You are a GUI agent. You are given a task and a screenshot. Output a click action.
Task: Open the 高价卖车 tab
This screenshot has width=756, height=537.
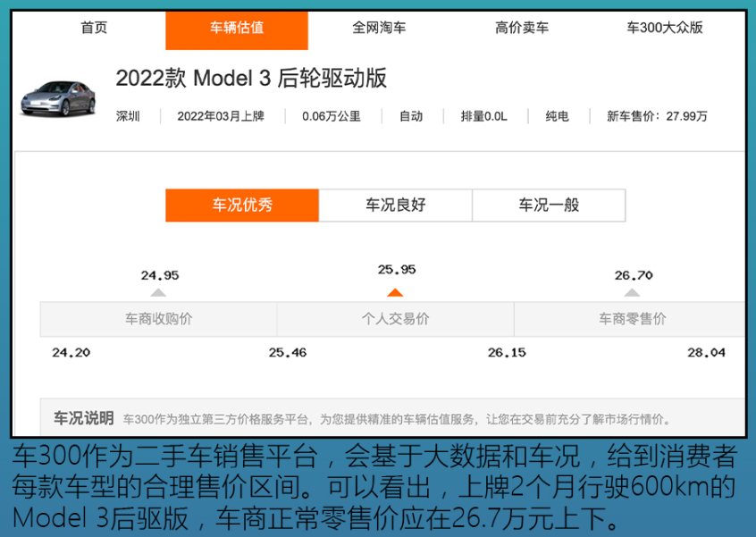(x=522, y=28)
